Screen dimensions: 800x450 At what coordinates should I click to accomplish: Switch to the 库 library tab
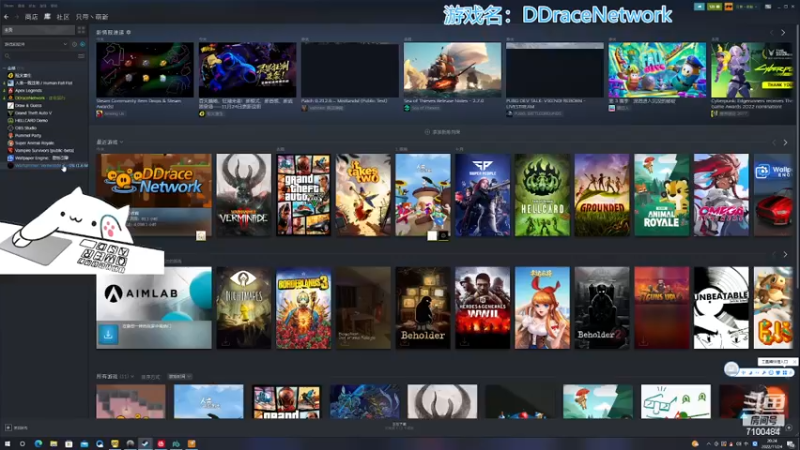point(47,17)
